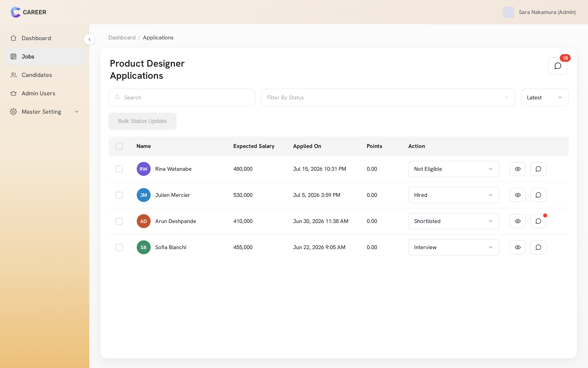
Task: View Sofia Bianchi's application with eye icon
Action: 518,247
